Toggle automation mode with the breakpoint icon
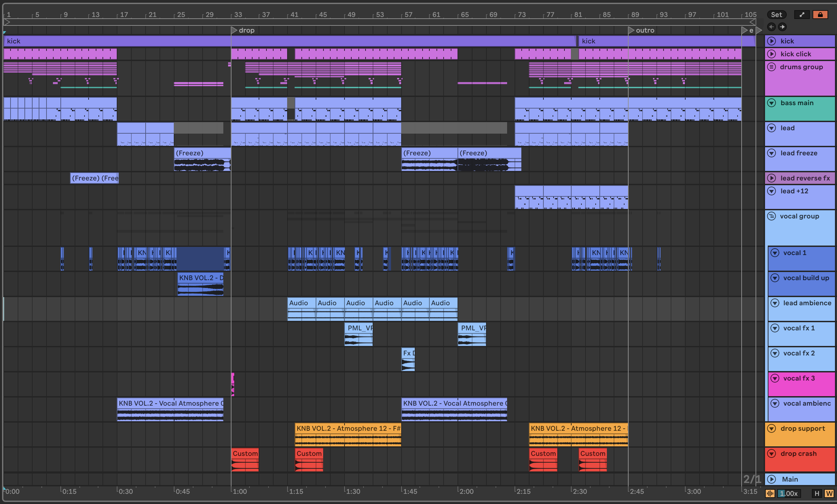Image resolution: width=837 pixels, height=504 pixels. point(802,15)
